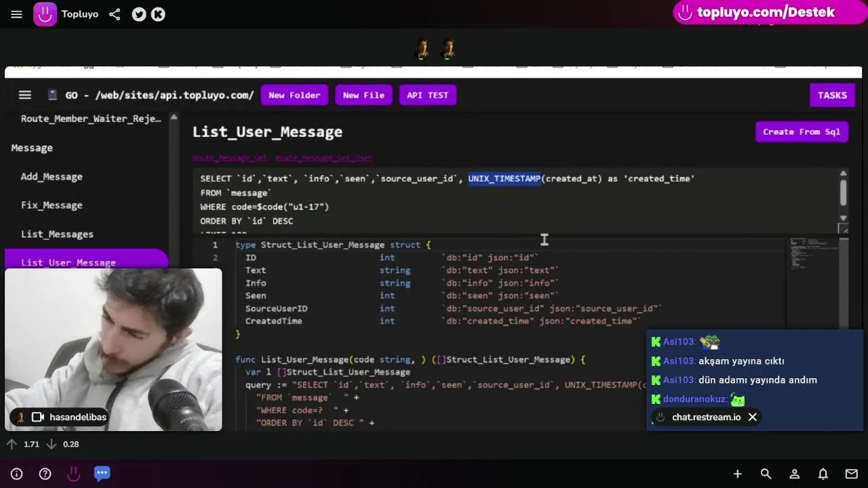Click the GO file path icon
The width and height of the screenshot is (868, 488).
click(x=52, y=96)
